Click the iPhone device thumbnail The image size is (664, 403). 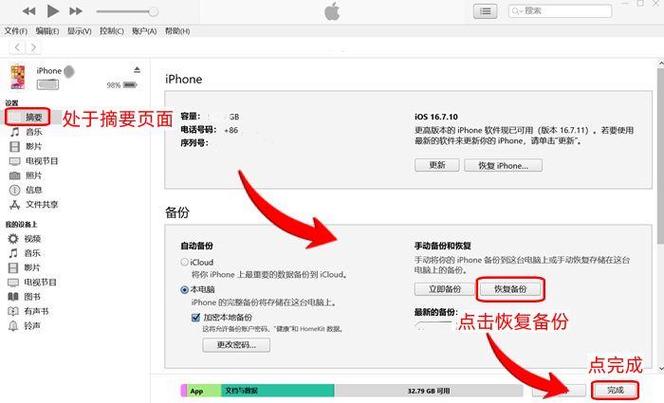18,77
